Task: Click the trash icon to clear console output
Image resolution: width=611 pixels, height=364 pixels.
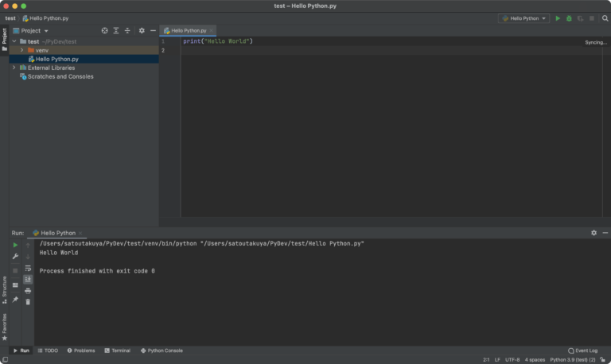Action: pyautogui.click(x=28, y=301)
